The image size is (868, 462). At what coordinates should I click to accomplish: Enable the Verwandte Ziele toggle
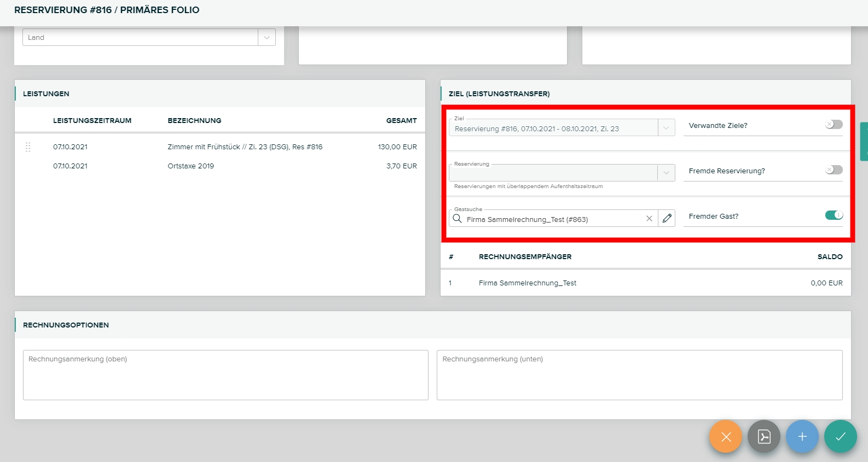(834, 125)
